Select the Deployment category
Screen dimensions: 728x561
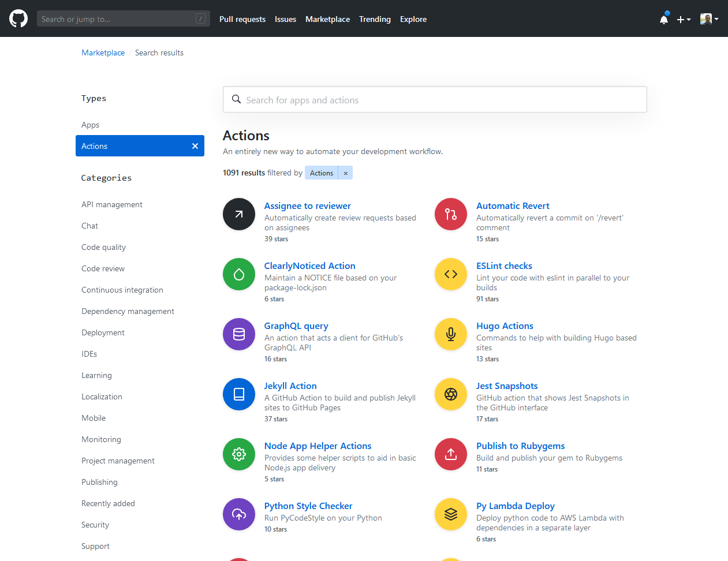click(103, 332)
